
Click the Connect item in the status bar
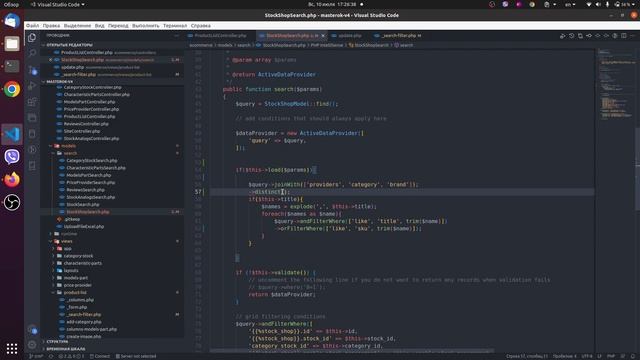click(x=100, y=356)
